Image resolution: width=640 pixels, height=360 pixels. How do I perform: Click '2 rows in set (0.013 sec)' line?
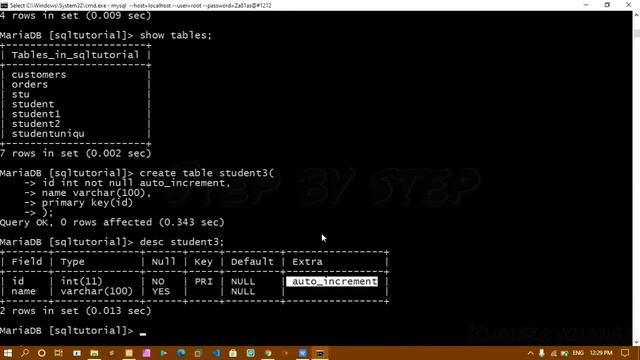click(76, 311)
